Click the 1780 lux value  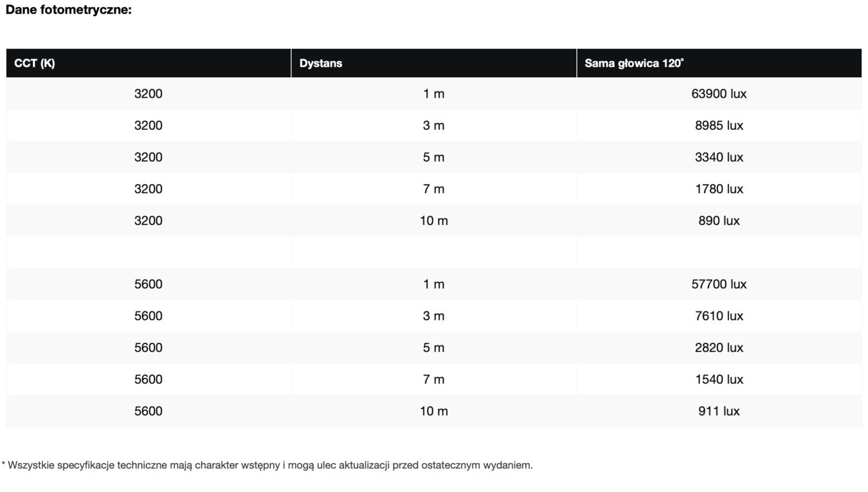point(719,189)
